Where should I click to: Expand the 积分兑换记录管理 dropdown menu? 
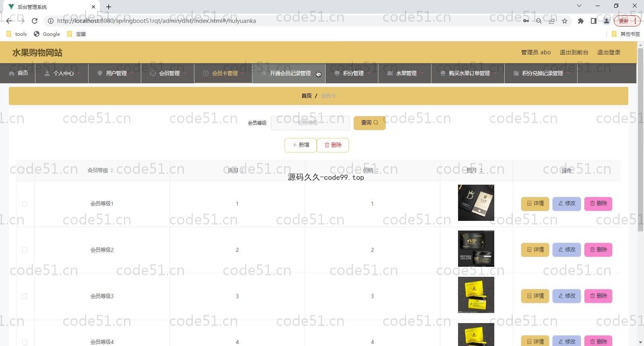tap(568, 73)
